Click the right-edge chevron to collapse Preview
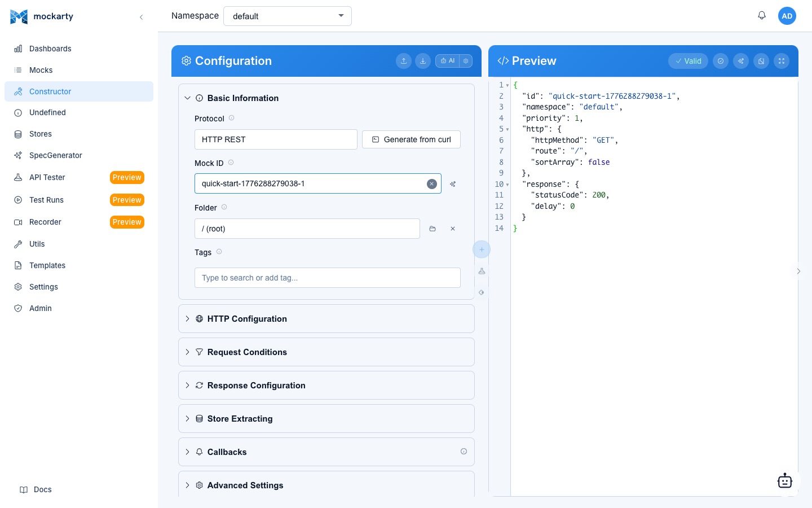Image resolution: width=812 pixels, height=508 pixels. point(798,271)
